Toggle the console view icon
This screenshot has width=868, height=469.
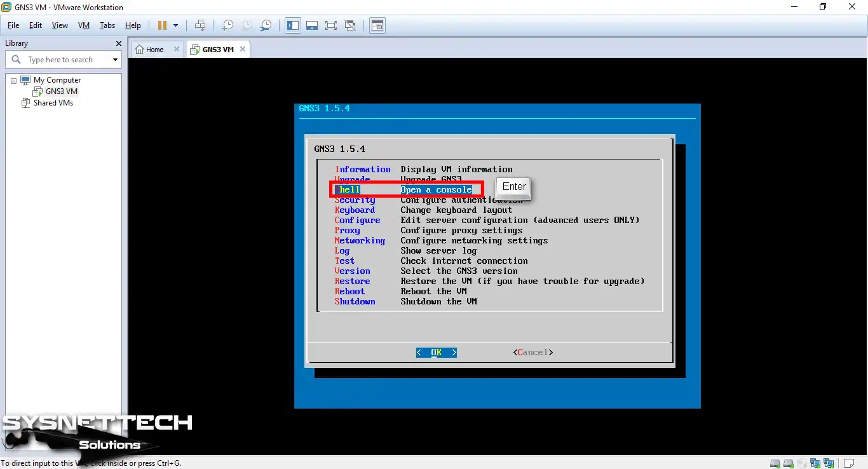click(x=378, y=25)
